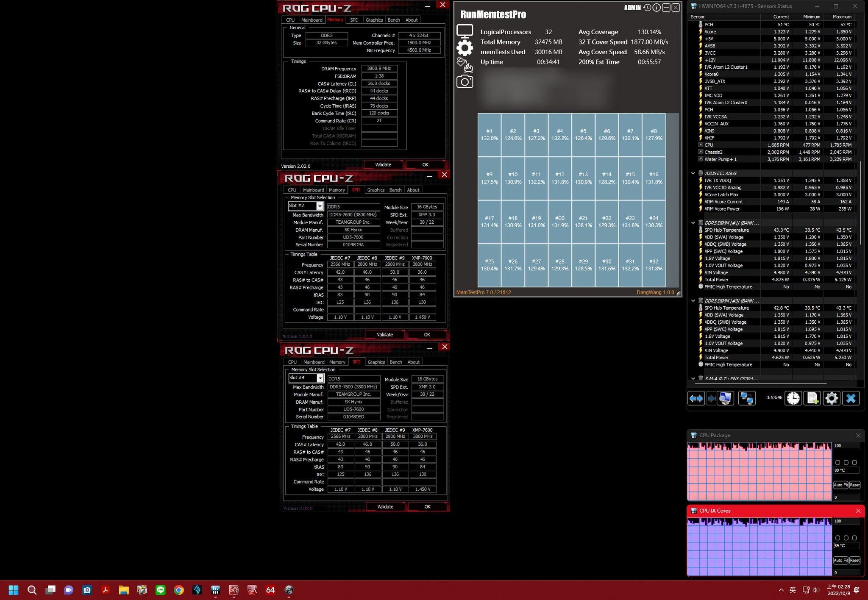Open HWiNFO remote network computers icon
Image resolution: width=868 pixels, height=600 pixels.
click(746, 398)
